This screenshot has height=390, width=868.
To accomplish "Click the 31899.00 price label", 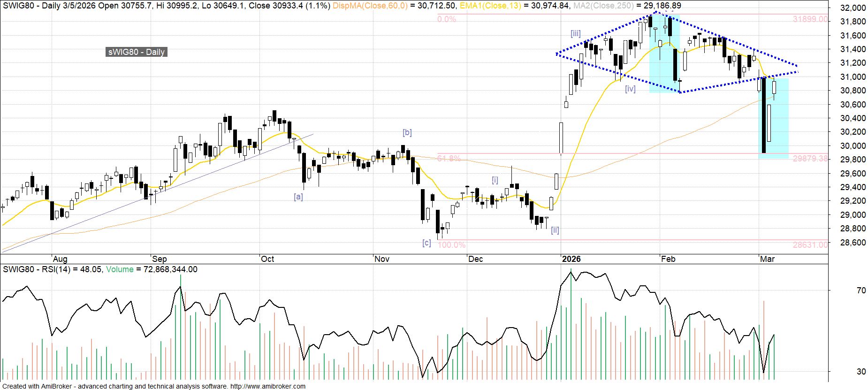I will (x=810, y=19).
